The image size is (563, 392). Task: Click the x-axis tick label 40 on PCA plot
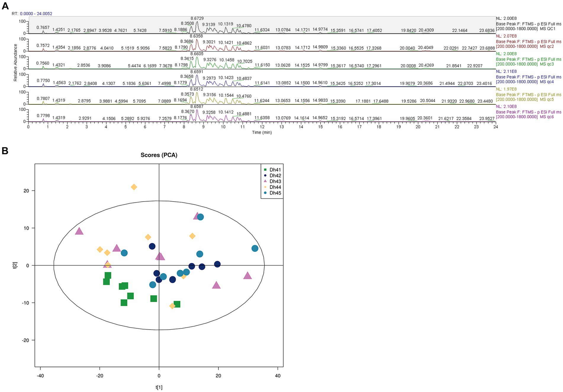coord(278,376)
